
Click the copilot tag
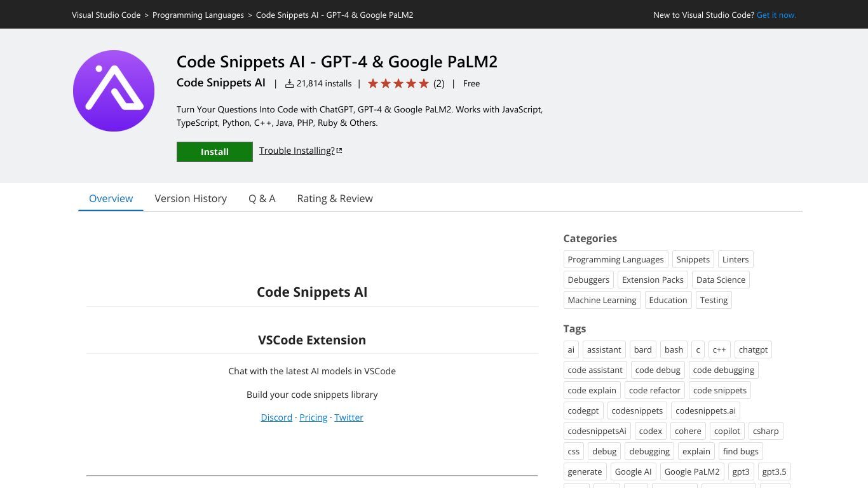727,431
